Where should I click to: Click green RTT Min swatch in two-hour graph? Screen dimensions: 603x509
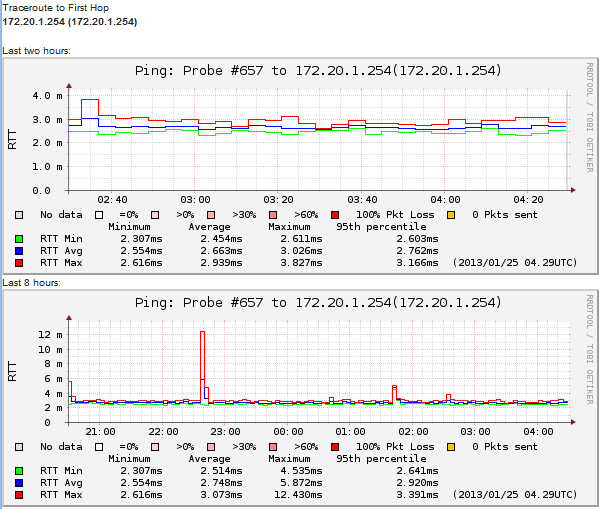click(x=19, y=239)
